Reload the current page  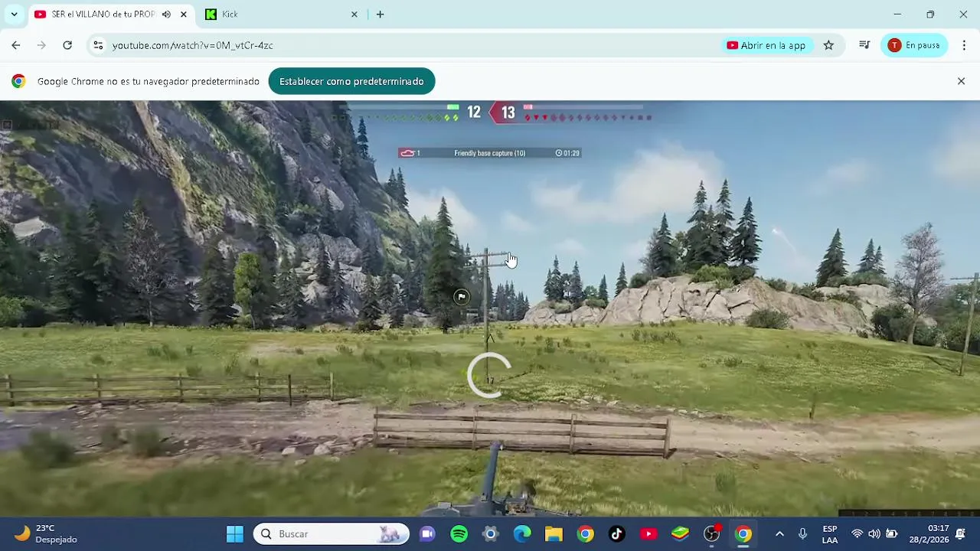[67, 45]
